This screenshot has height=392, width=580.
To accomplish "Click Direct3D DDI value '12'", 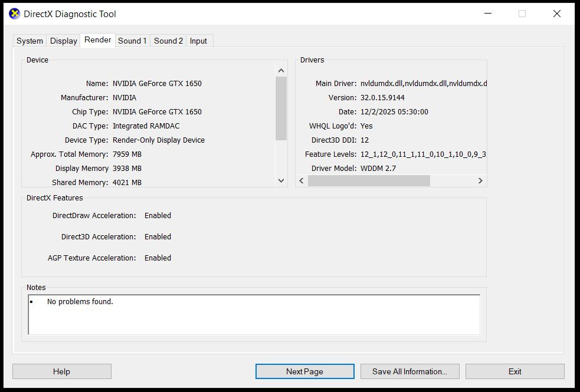I will point(365,140).
